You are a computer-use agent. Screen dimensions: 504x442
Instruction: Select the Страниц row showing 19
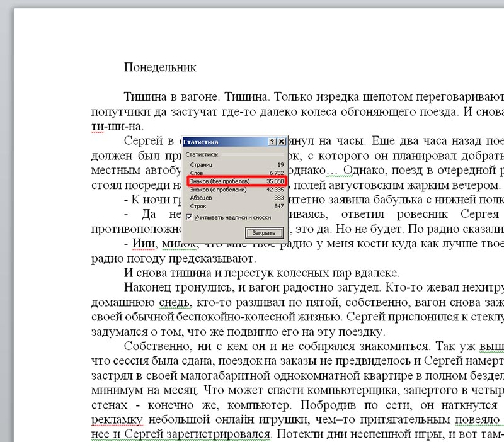pos(237,165)
